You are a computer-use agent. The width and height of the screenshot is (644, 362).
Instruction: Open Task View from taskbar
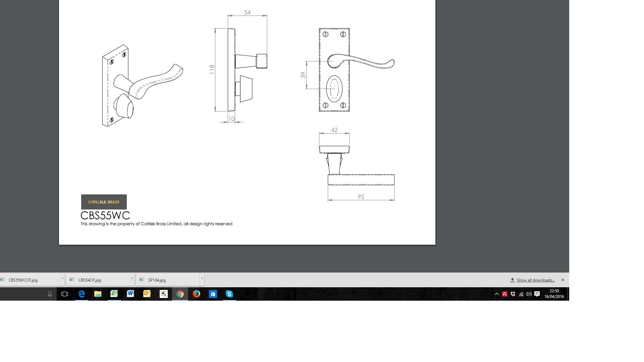65,294
